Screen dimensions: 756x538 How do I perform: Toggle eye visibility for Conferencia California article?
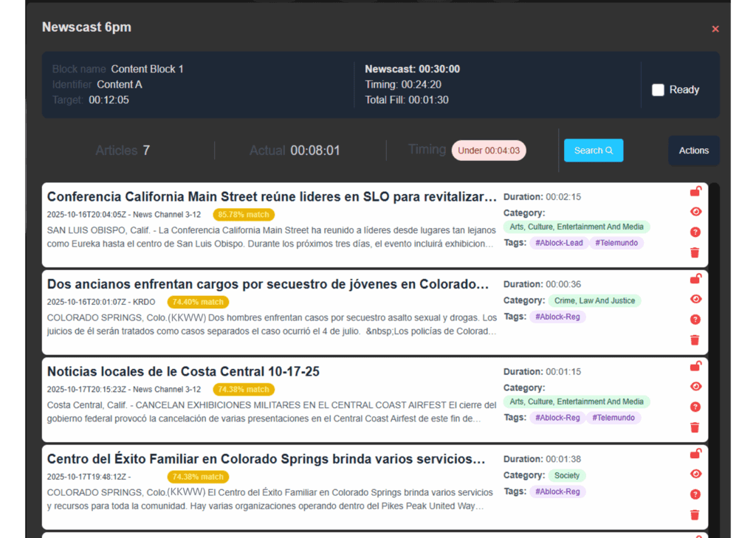[x=695, y=212]
